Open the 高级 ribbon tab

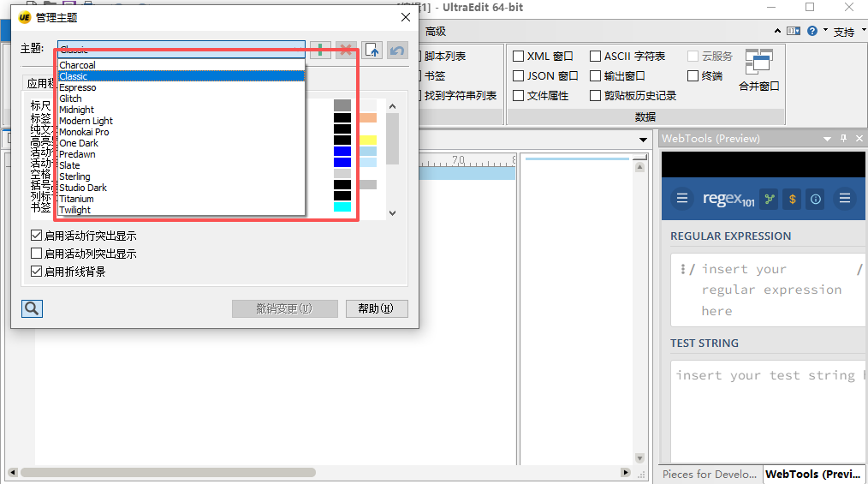pos(435,32)
